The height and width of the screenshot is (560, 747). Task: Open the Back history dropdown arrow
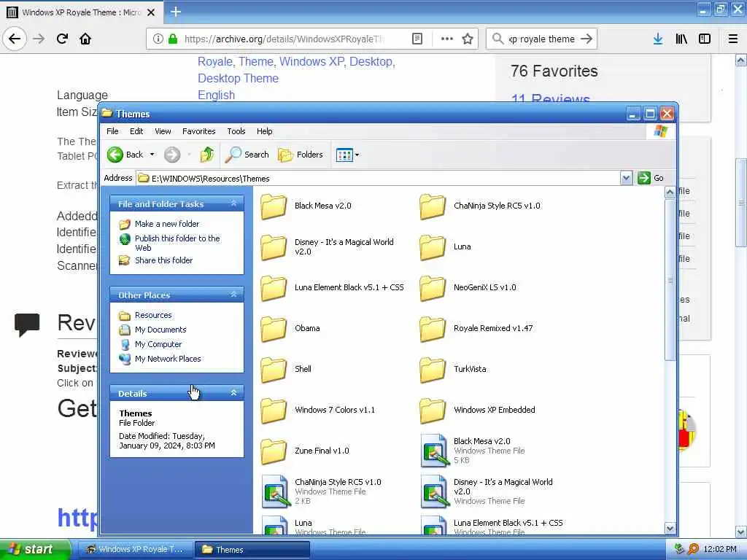152,155
